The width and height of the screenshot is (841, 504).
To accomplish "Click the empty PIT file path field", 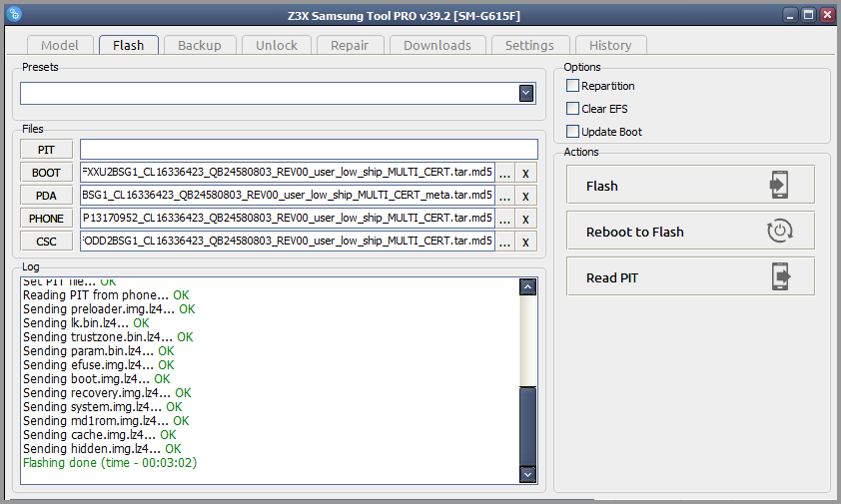I will [x=309, y=149].
